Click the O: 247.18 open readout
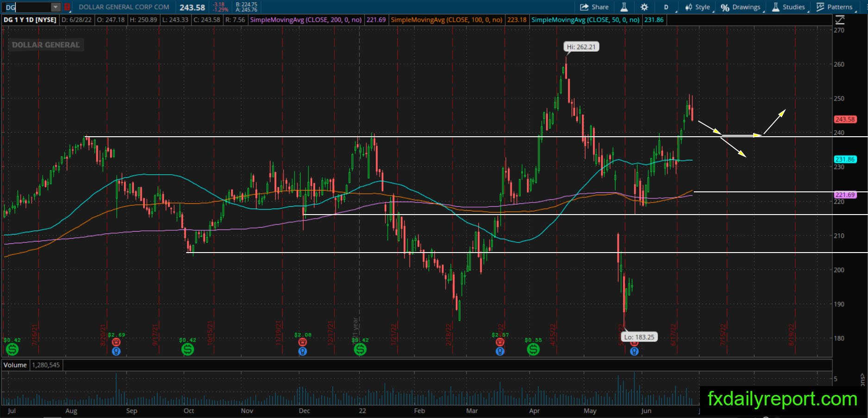868x418 pixels. click(x=111, y=20)
